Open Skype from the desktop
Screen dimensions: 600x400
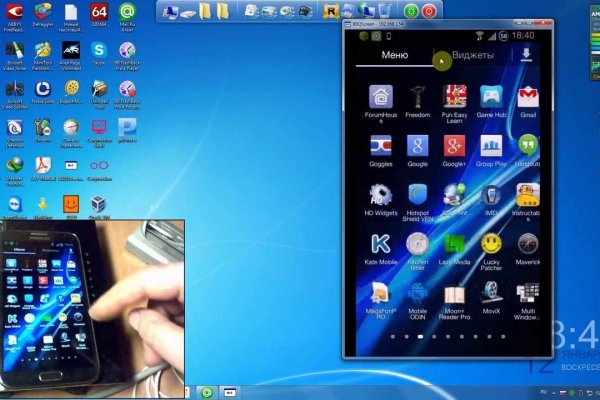[99, 50]
